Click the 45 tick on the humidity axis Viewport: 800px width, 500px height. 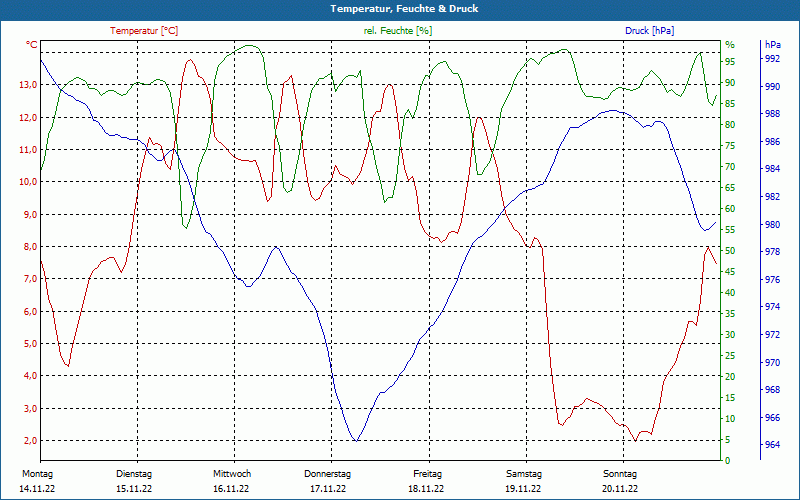tap(730, 272)
